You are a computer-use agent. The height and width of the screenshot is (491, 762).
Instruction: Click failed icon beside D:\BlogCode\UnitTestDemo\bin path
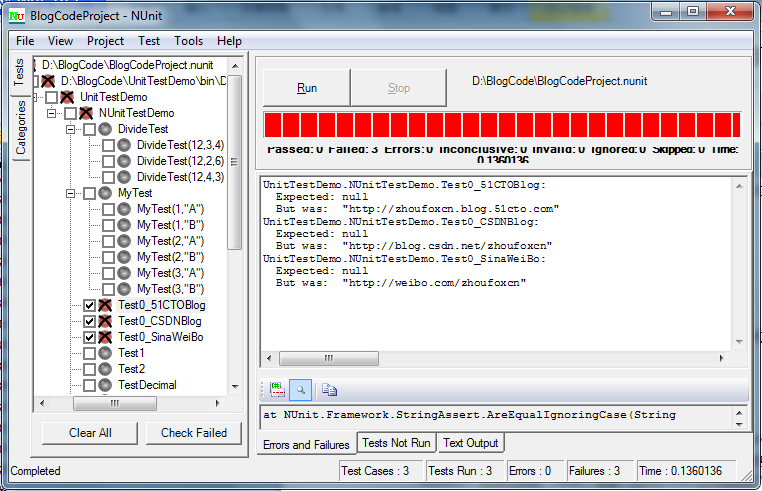tap(48, 81)
